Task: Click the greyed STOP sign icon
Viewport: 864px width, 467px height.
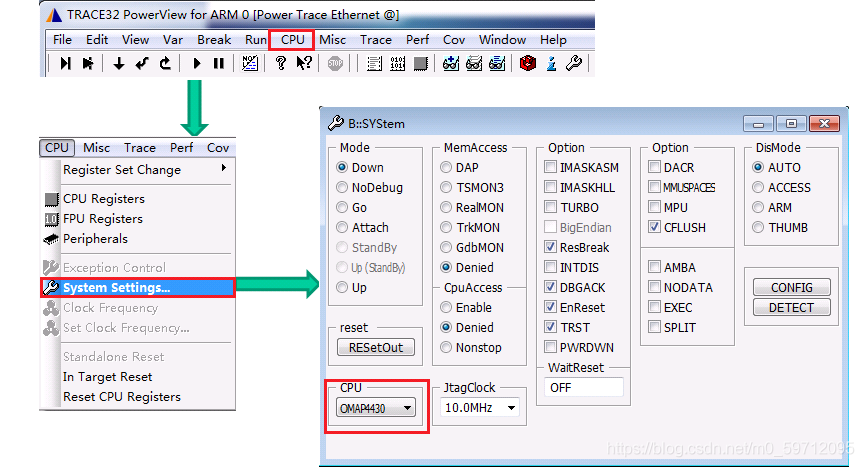Action: [x=335, y=63]
